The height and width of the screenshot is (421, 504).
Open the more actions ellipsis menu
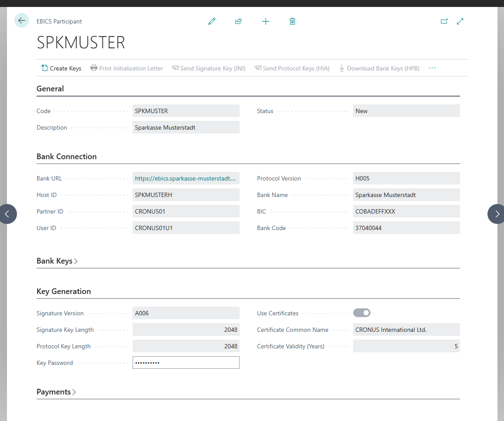point(432,68)
